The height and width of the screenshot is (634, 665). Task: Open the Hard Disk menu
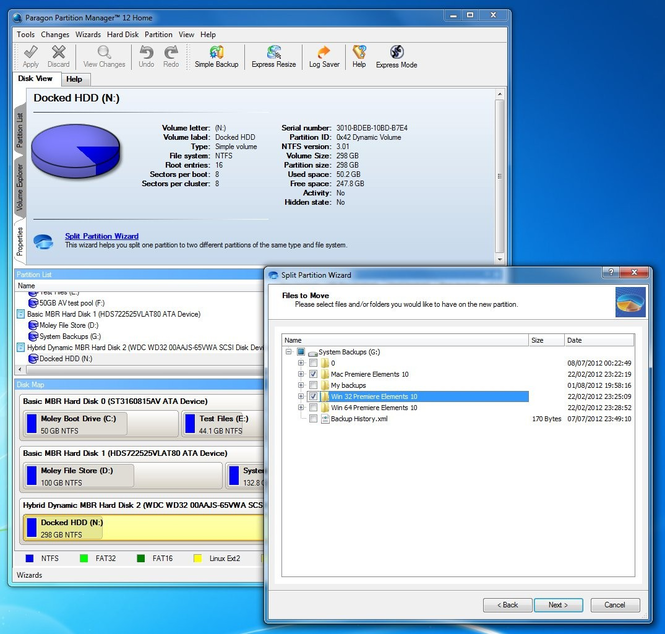pyautogui.click(x=123, y=34)
